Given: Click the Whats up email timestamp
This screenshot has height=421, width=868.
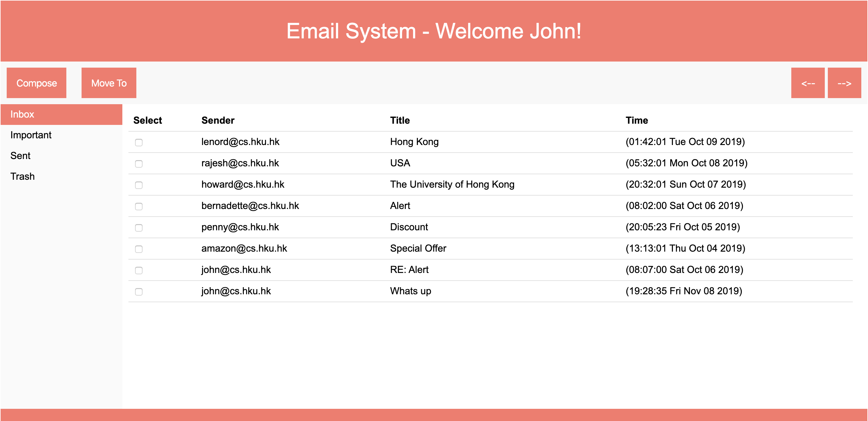Looking at the screenshot, I should tap(684, 291).
